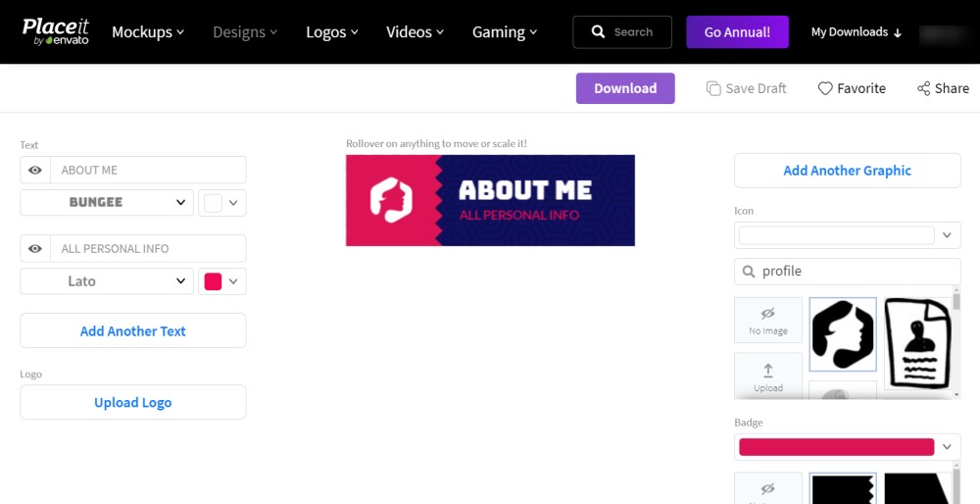
Task: Click the search magnifier icon in header
Action: 598,32
